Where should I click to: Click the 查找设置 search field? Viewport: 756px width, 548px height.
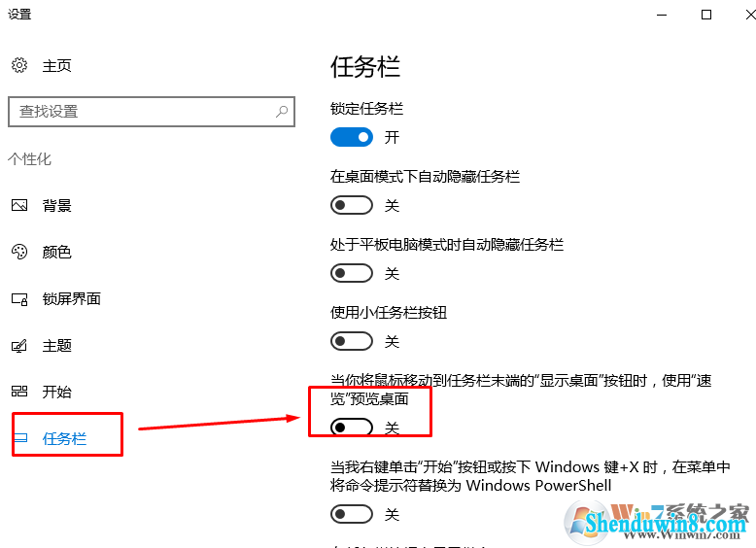(x=152, y=112)
